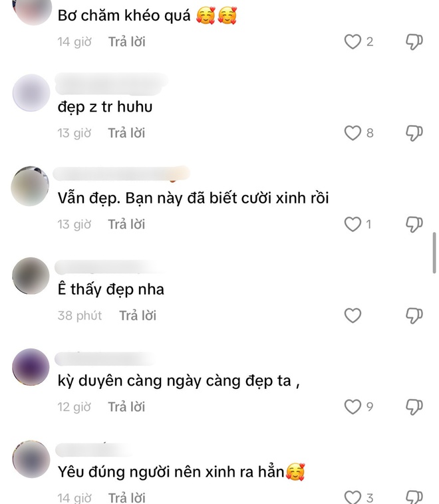Open avatar of 'đẹp z tr huhu' commenter
The height and width of the screenshot is (504, 439).
tap(31, 93)
